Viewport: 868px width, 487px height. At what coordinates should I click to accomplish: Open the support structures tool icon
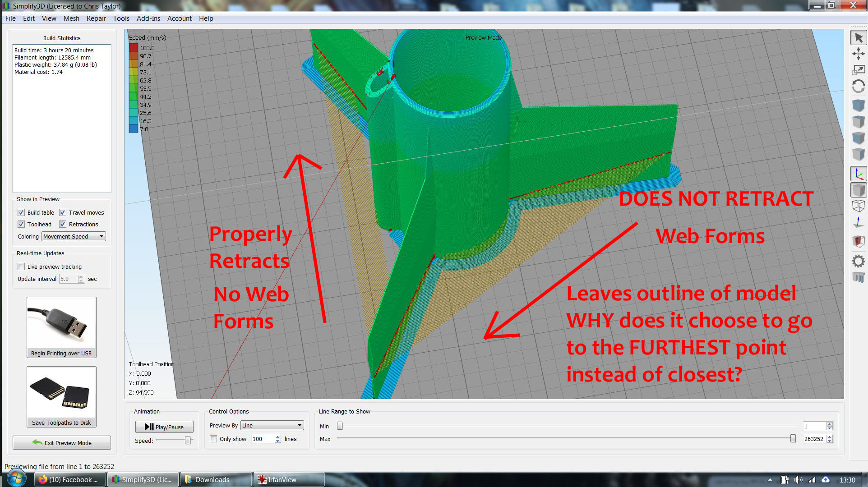pyautogui.click(x=858, y=277)
